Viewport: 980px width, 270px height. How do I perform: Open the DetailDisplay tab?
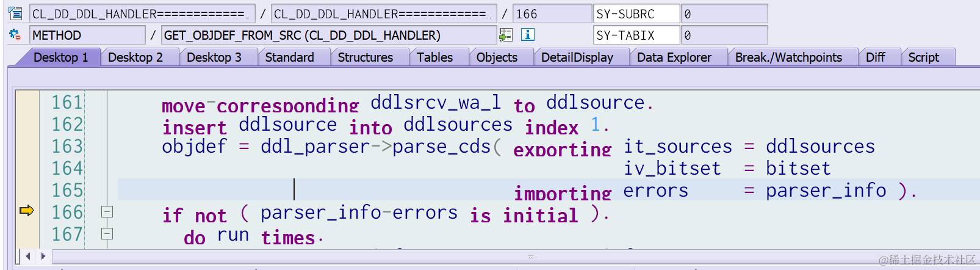577,57
